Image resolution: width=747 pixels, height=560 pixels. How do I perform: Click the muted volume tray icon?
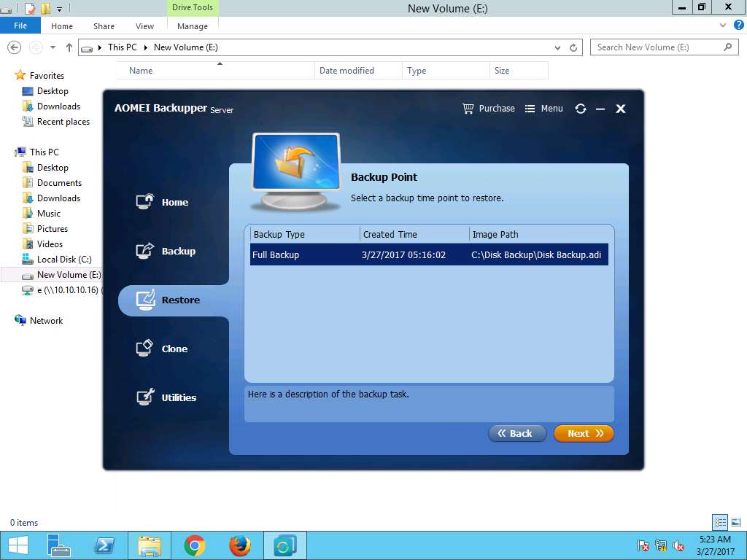click(678, 545)
